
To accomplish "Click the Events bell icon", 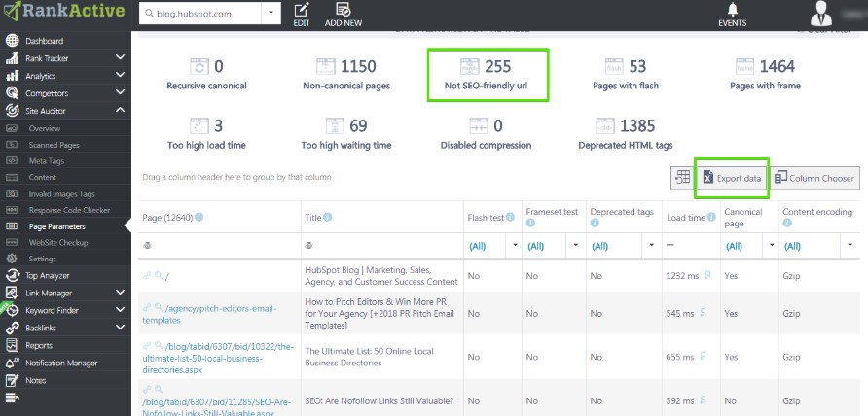I will tap(732, 11).
